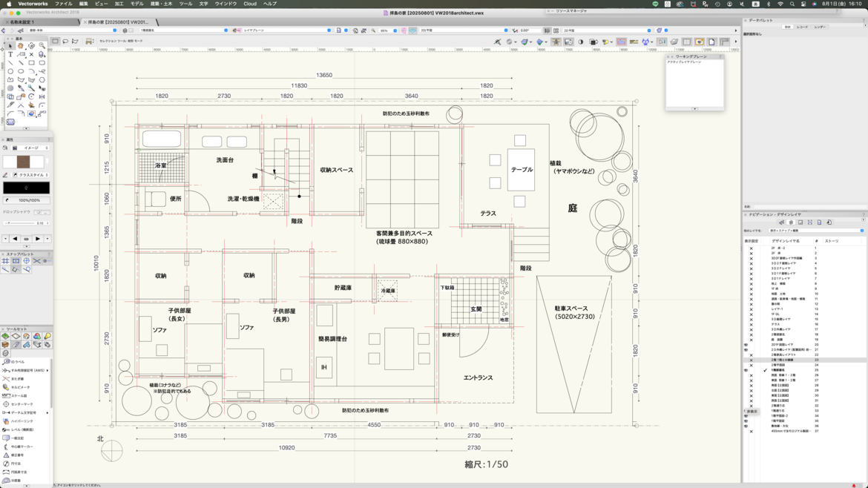Select the arrow Selection tool in the Basic palette

coord(10,46)
